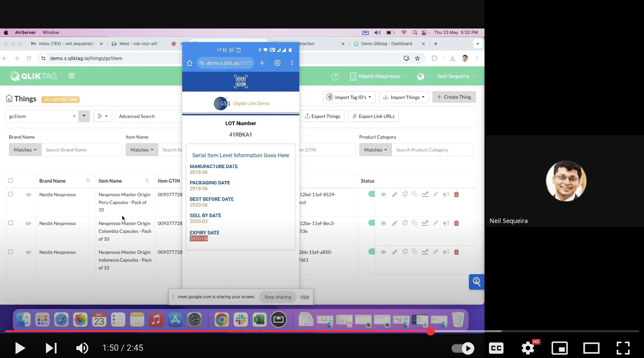Switch to the Gmail Inbox tab
Image resolution: width=644 pixels, height=358 pixels.
[x=66, y=44]
